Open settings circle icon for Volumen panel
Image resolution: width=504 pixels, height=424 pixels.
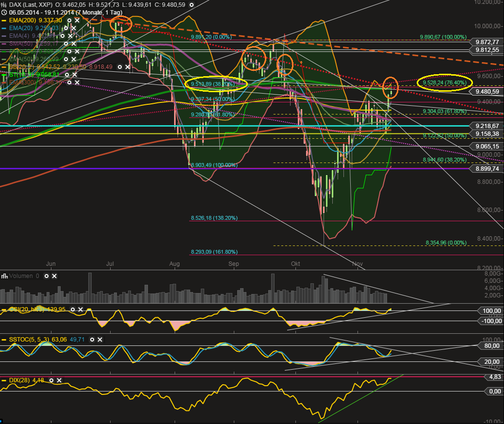(47, 276)
